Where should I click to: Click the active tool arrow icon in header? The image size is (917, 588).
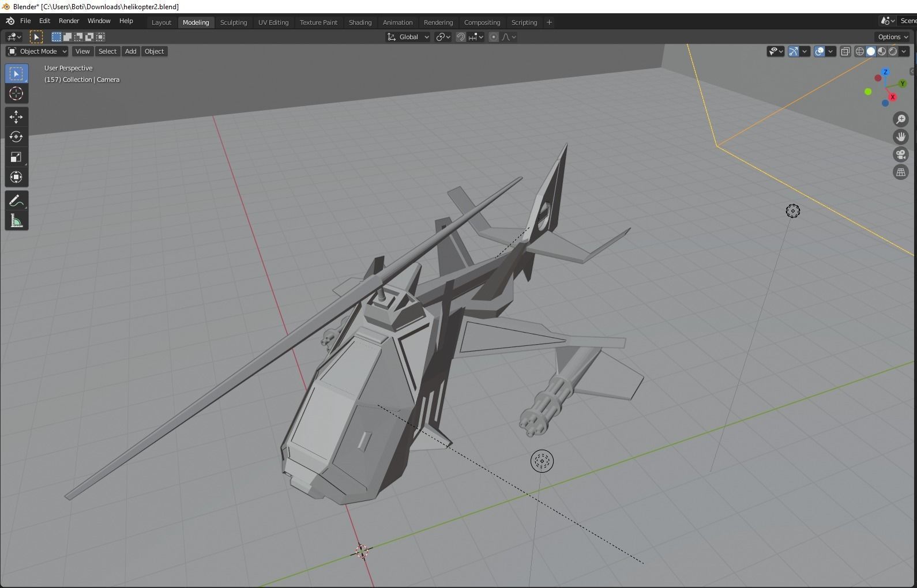tap(36, 37)
